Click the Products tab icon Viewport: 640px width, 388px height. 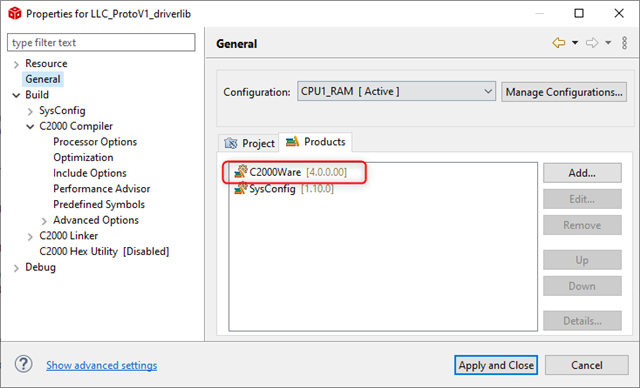(x=292, y=142)
